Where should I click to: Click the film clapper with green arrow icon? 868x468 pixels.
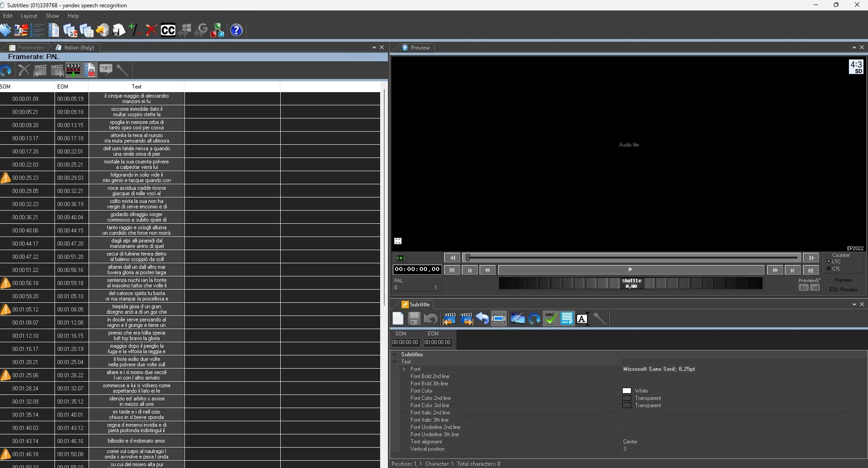pyautogui.click(x=73, y=70)
